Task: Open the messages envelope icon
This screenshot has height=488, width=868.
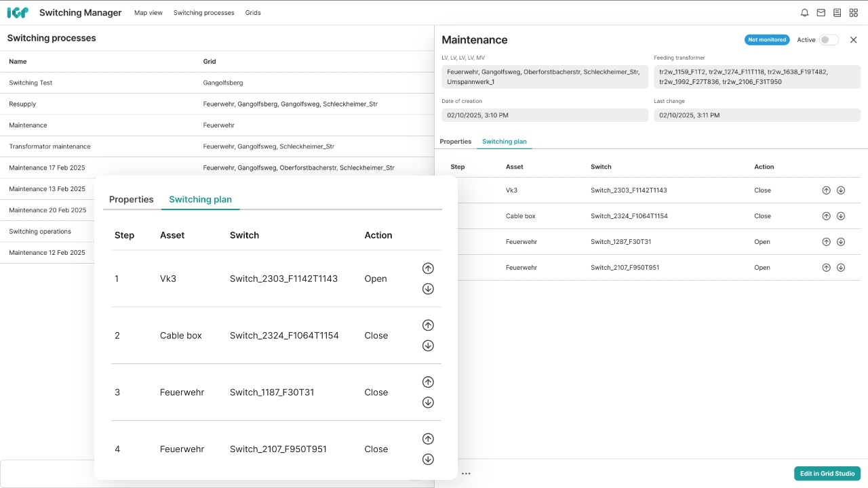Action: coord(821,12)
